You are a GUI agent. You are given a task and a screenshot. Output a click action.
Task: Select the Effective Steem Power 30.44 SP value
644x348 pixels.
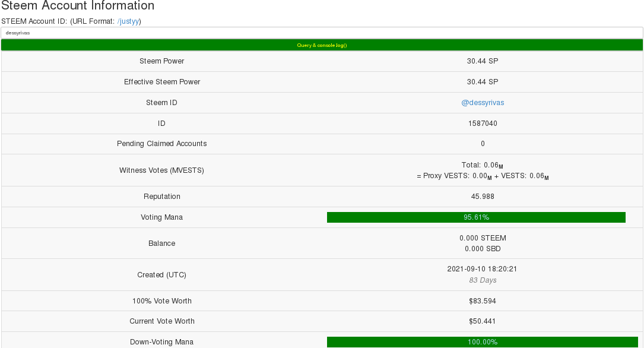click(483, 82)
